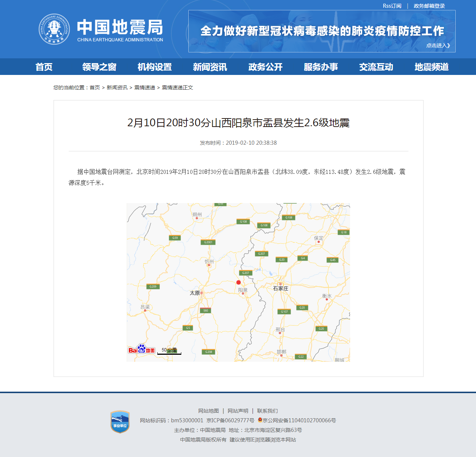Switch to the 地震频道 section
Screen dimensions: 476x457
431,67
